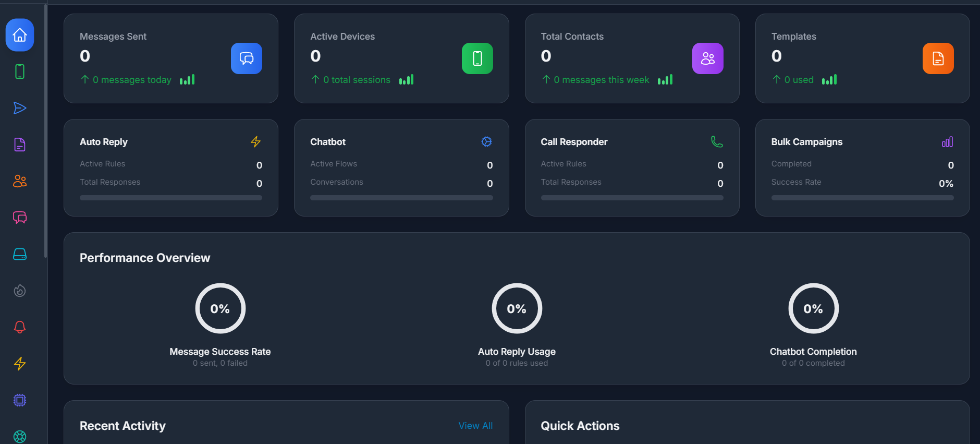The height and width of the screenshot is (444, 980).
Task: Click the blue Messages Sent card icon
Action: pos(246,58)
